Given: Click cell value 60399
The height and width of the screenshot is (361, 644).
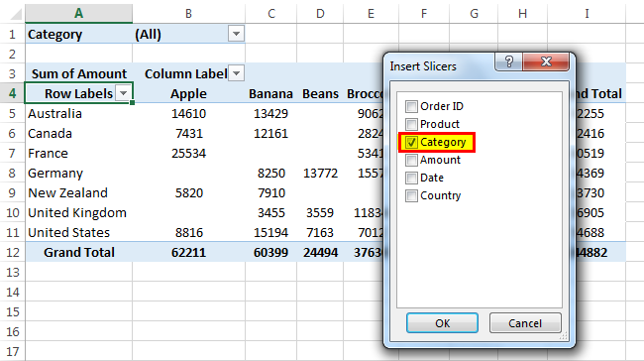Looking at the screenshot, I should 270,252.
